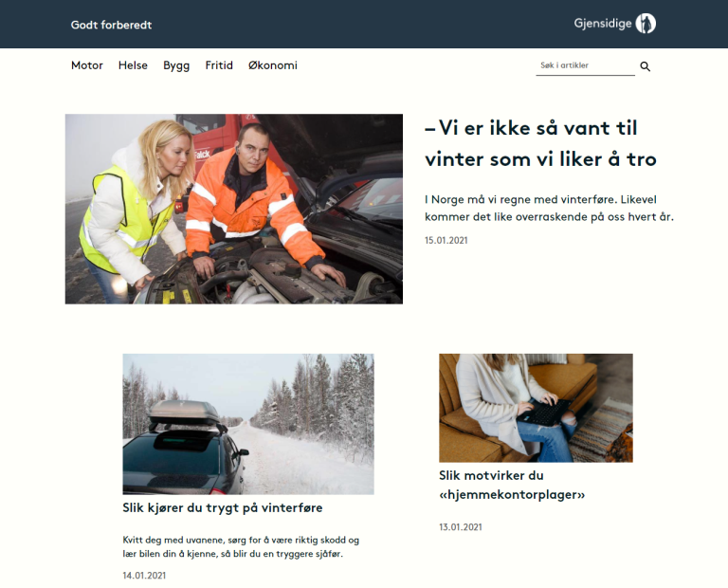Click the search magnifier icon

pos(645,66)
